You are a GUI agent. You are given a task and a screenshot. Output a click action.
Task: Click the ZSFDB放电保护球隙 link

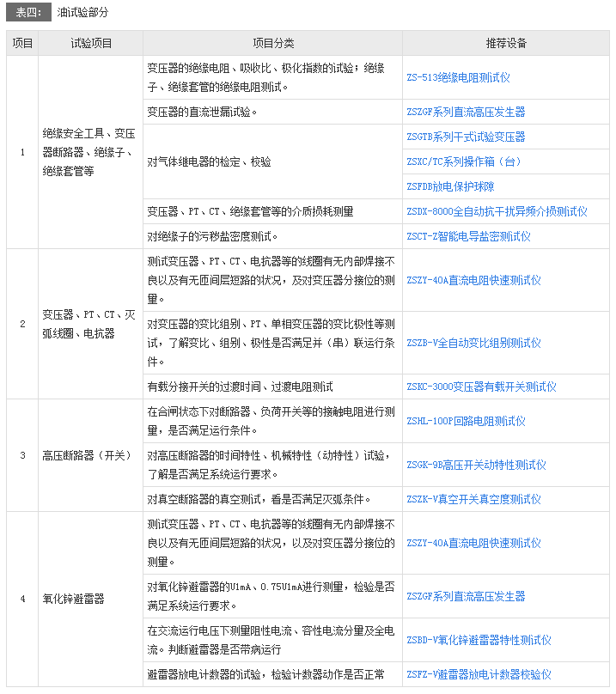tap(449, 186)
